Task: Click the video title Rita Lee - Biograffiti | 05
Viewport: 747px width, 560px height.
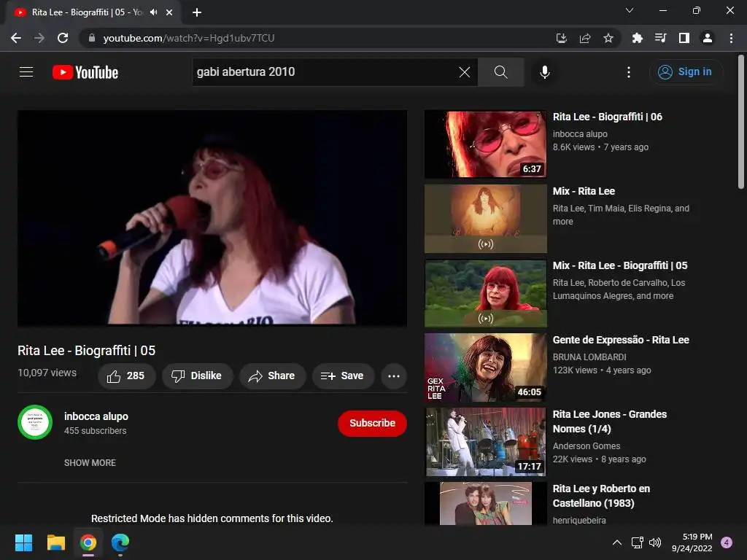Action: pyautogui.click(x=87, y=351)
